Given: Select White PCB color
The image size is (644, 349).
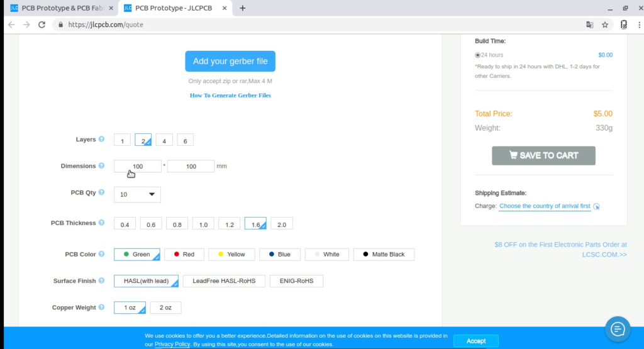Looking at the screenshot, I should point(327,255).
